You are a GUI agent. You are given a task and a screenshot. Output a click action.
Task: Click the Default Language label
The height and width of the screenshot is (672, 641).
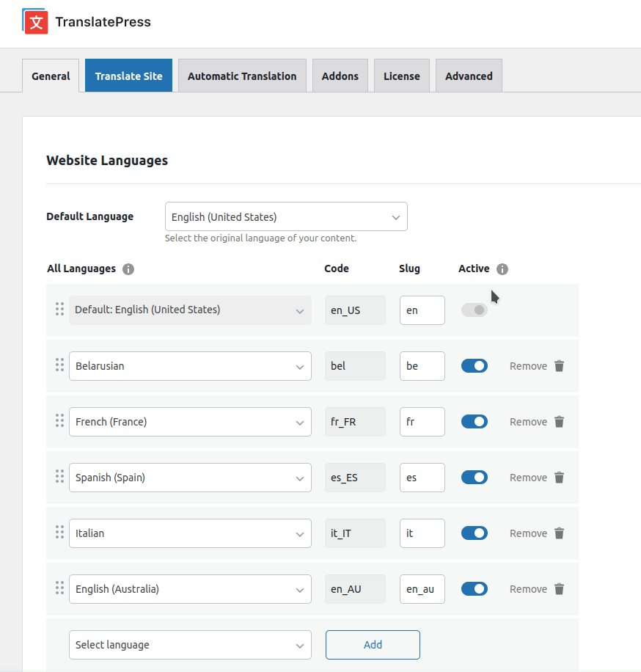[x=90, y=216]
